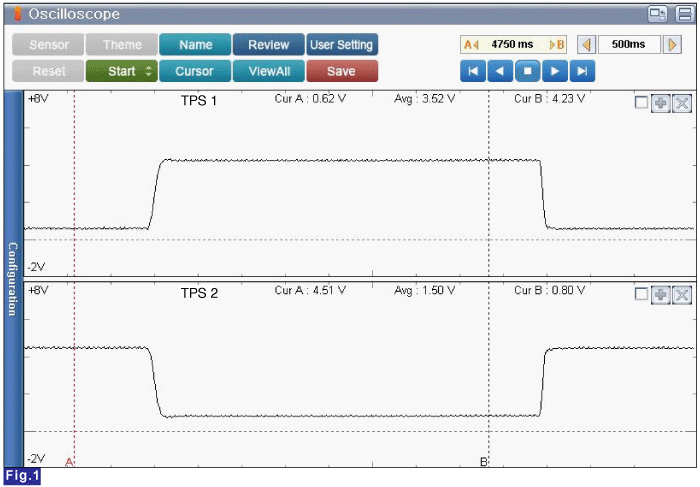This screenshot has height=487, width=700.
Task: Stop the waveform playback
Action: [x=527, y=71]
